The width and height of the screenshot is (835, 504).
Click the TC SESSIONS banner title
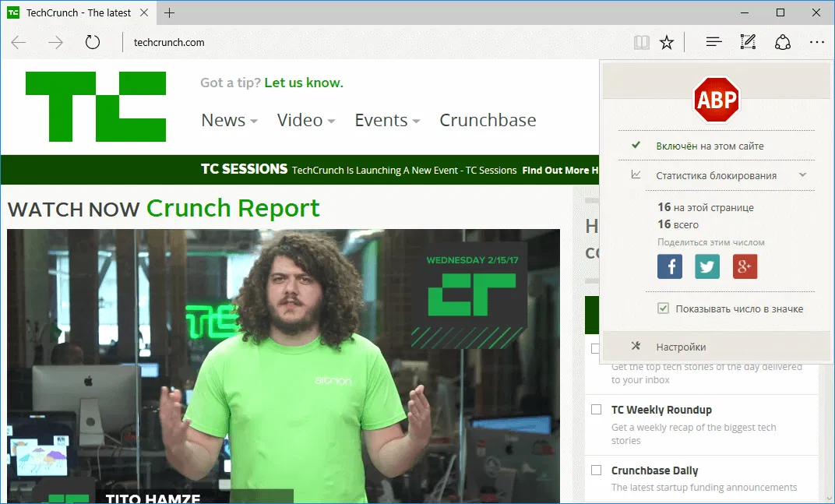[x=244, y=169]
